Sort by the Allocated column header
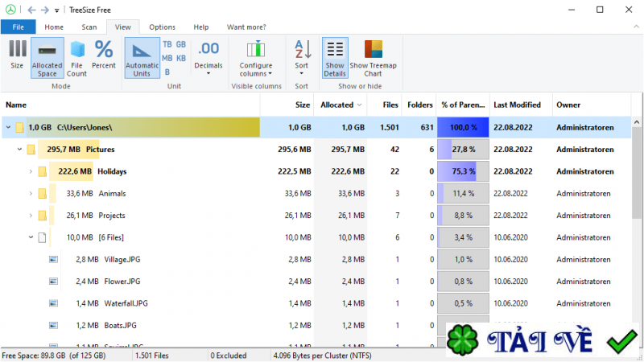The image size is (644, 362). point(341,105)
